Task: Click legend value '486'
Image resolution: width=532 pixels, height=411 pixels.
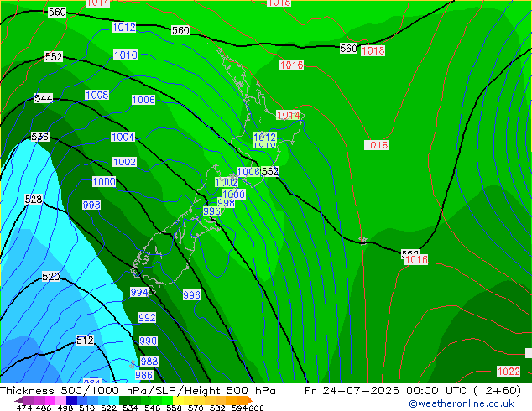Action: pyautogui.click(x=44, y=408)
